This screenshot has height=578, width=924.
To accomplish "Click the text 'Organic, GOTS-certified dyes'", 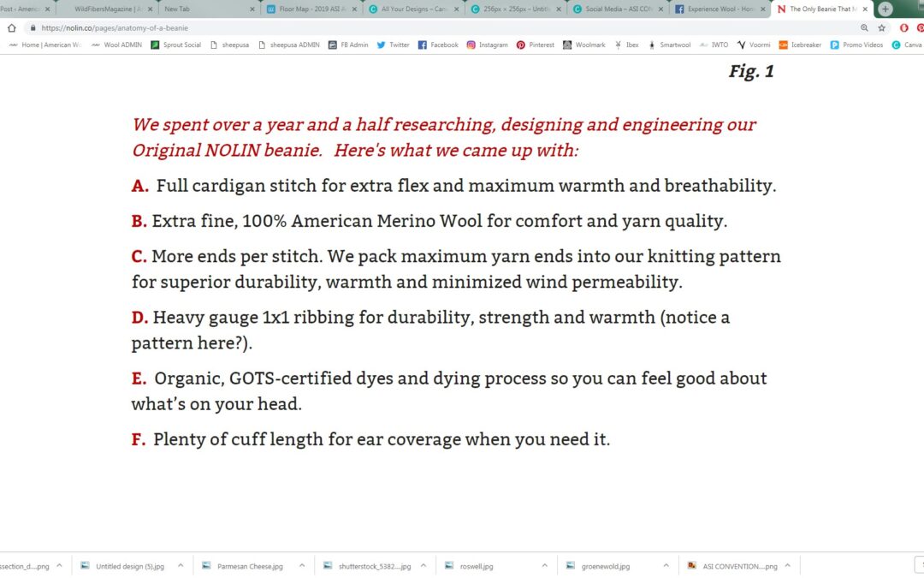I will point(274,378).
